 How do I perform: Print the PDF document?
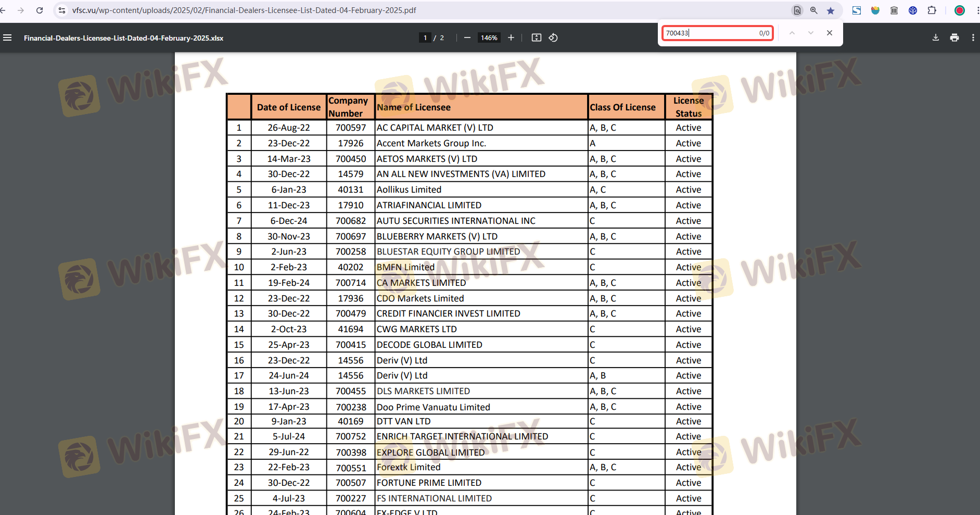(954, 37)
